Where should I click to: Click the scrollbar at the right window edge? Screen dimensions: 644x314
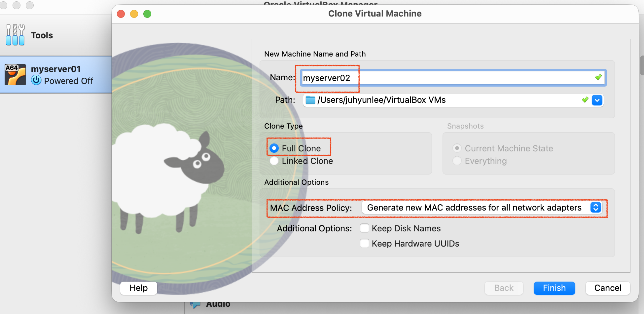[x=642, y=66]
